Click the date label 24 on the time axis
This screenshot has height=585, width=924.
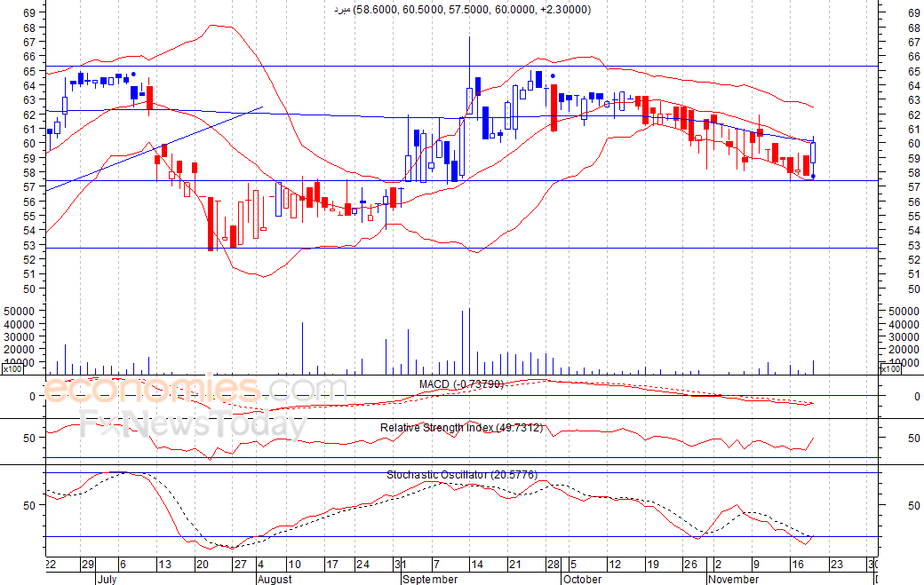click(363, 565)
